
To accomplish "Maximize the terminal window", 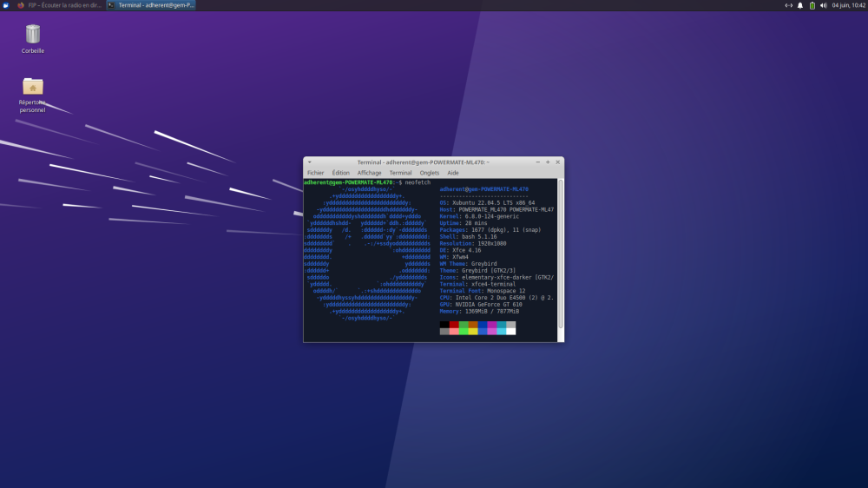I will [548, 162].
